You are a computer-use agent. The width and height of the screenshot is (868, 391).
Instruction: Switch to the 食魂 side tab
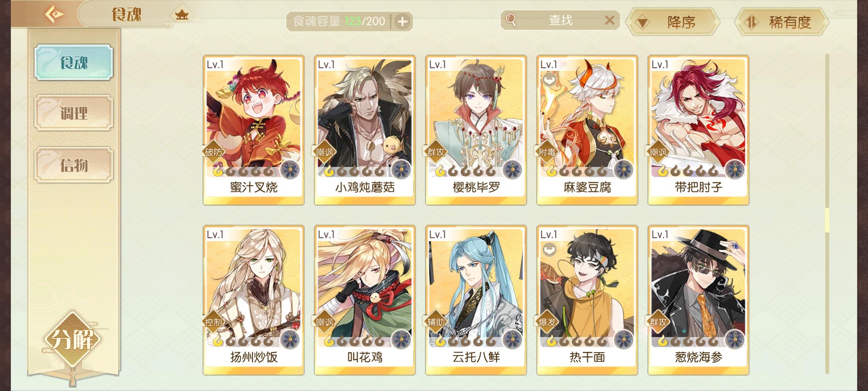point(74,62)
